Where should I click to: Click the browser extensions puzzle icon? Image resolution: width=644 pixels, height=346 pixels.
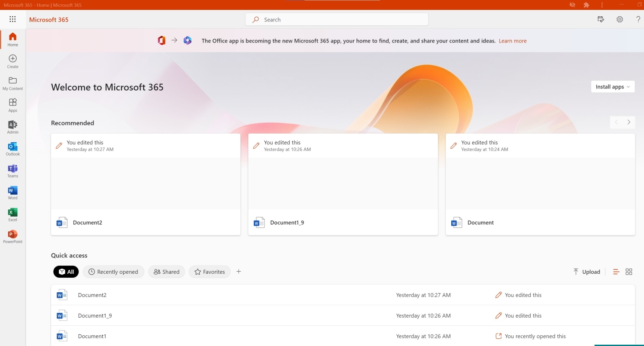[586, 5]
